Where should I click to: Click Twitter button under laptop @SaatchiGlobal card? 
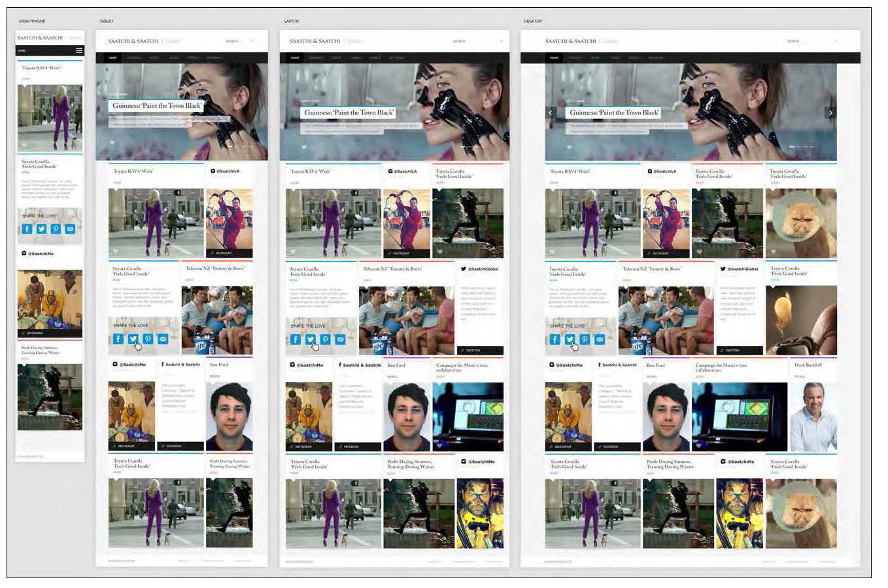pos(480,351)
